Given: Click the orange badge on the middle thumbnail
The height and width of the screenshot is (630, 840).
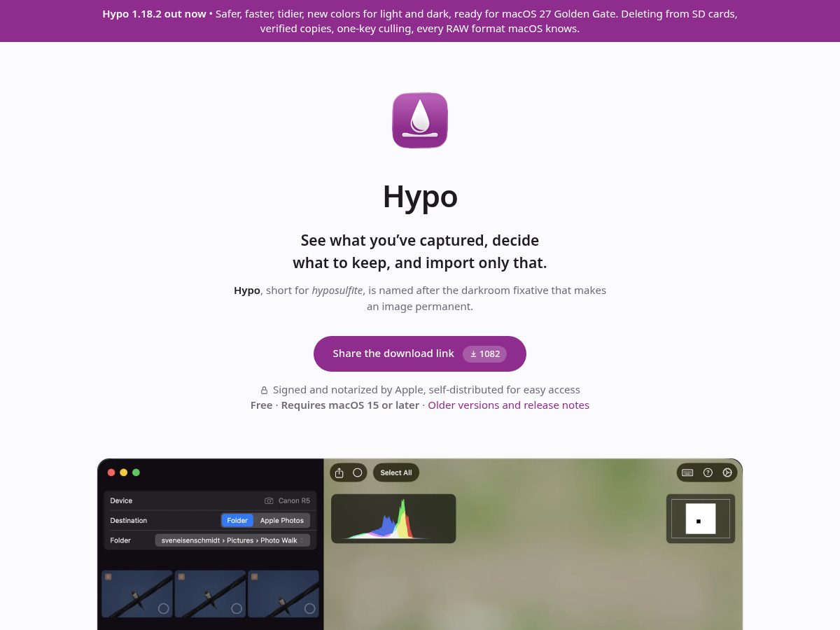Looking at the screenshot, I should click(x=181, y=577).
